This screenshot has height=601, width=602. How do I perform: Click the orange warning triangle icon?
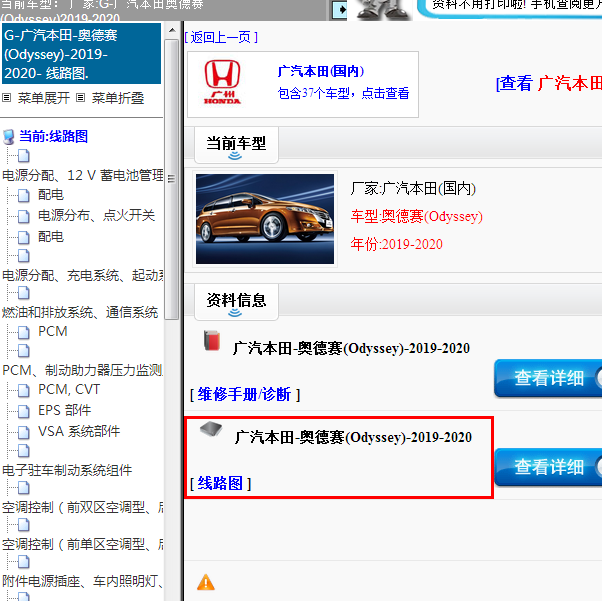206,582
